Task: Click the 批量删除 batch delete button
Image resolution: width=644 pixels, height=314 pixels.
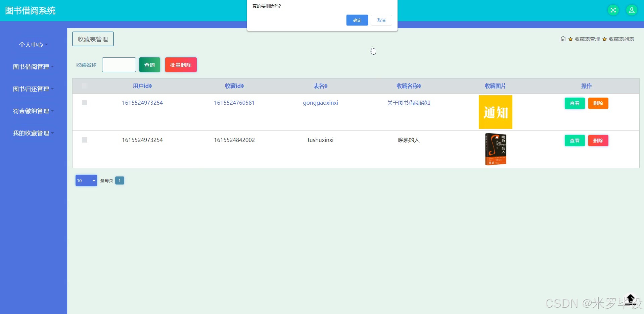Action: [181, 65]
